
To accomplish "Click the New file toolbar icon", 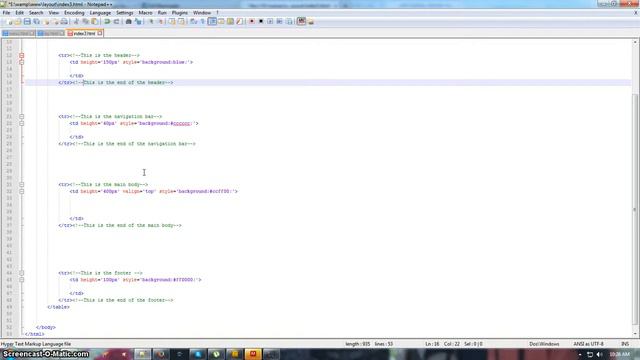I will pos(10,22).
